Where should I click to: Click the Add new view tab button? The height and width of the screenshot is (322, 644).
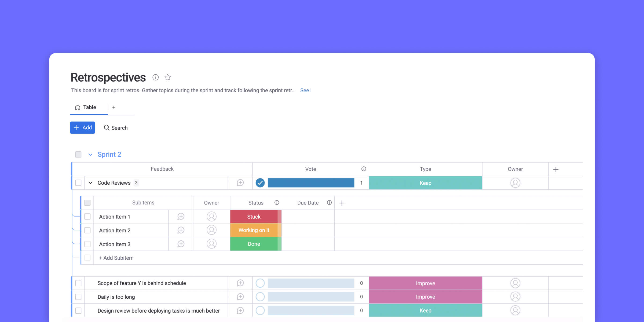(x=114, y=107)
